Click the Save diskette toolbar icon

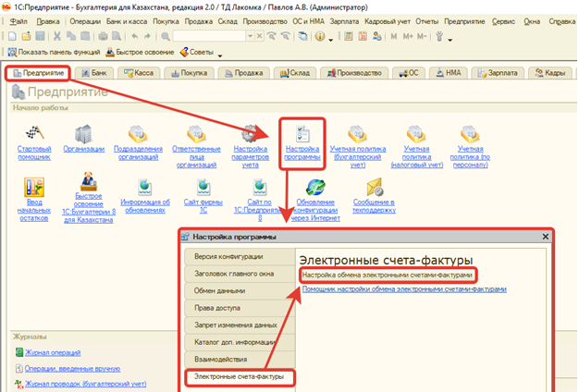(x=40, y=36)
